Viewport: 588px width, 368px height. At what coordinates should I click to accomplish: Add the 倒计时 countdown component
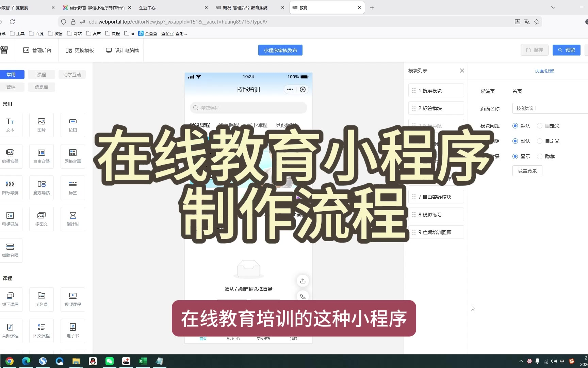tap(73, 219)
